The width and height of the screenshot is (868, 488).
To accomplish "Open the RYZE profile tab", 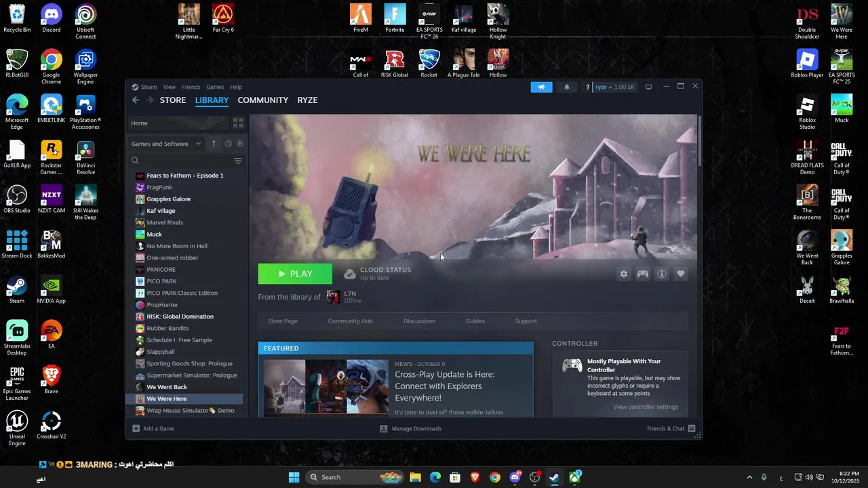I will point(307,100).
